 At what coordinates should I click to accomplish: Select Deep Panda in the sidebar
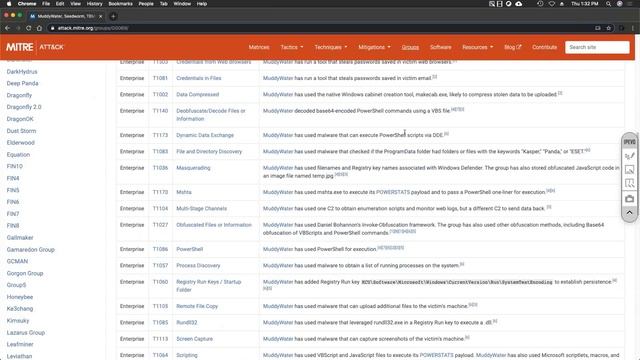tap(22, 83)
